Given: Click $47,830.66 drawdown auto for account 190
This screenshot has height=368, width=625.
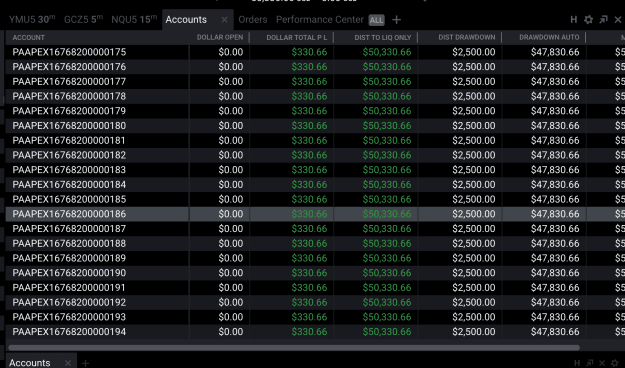Looking at the screenshot, I should point(555,273).
